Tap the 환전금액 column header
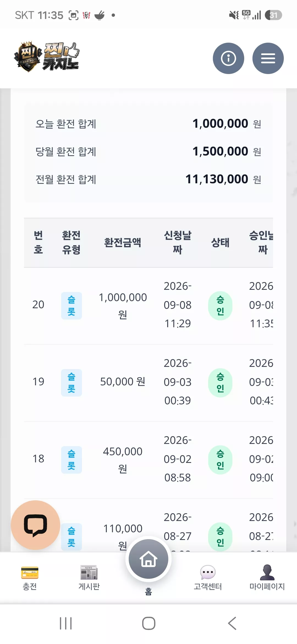Viewport: 297px width, 644px height. (x=123, y=242)
